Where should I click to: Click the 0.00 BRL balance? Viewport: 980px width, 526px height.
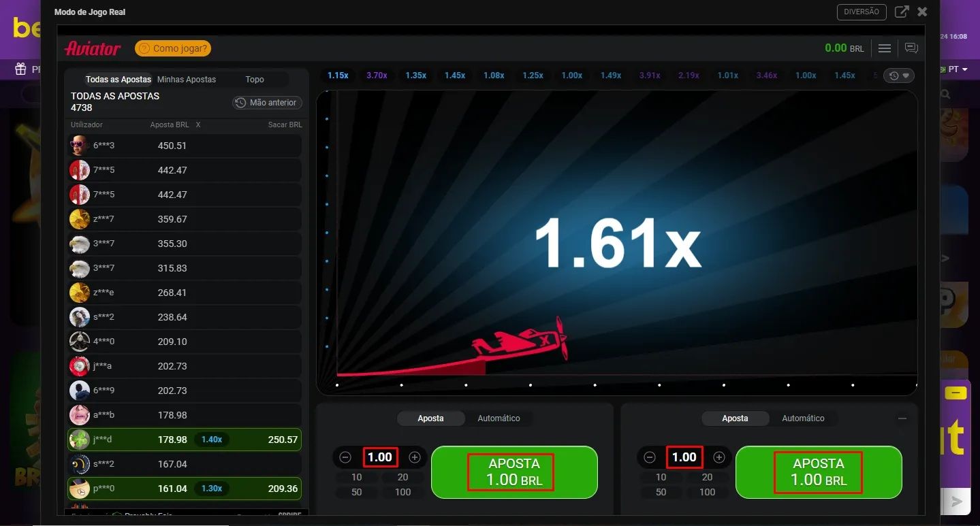pyautogui.click(x=844, y=48)
